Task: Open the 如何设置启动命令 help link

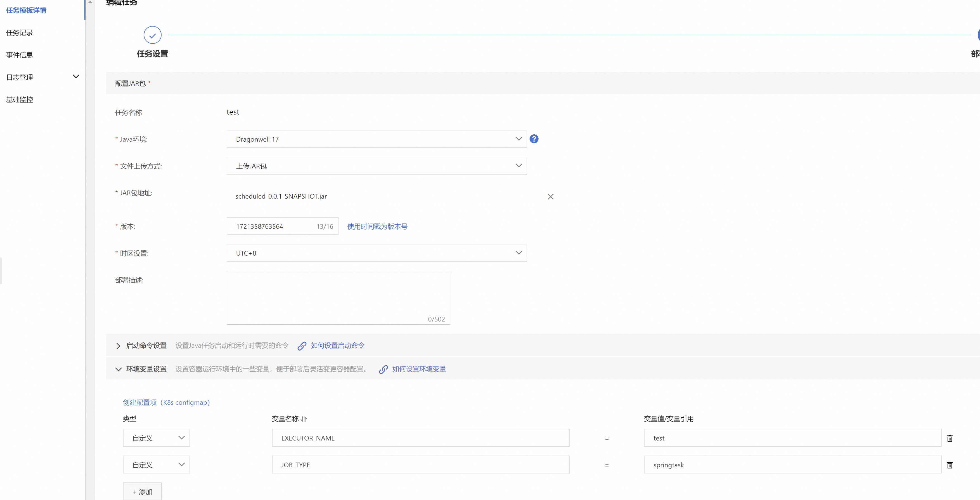Action: point(337,345)
